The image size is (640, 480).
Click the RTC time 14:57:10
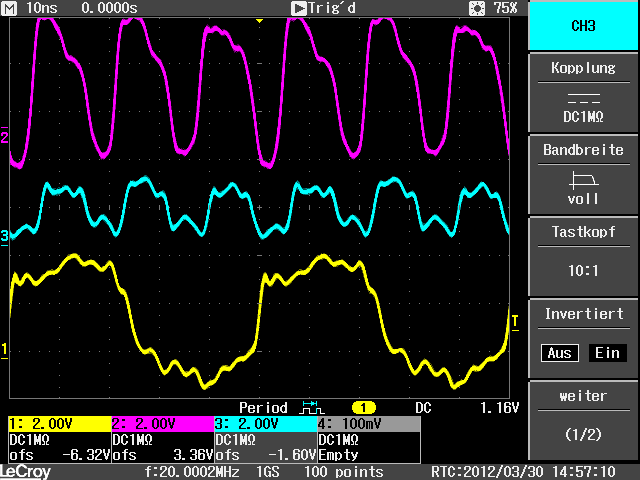(584, 472)
